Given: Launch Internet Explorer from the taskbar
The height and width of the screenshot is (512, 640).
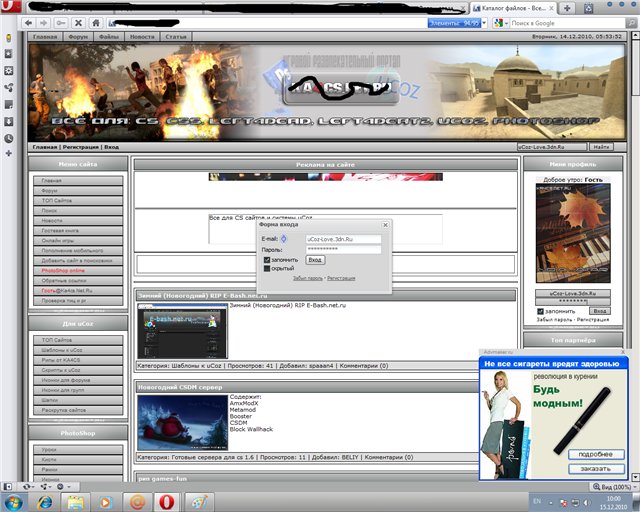Looking at the screenshot, I should (x=44, y=502).
